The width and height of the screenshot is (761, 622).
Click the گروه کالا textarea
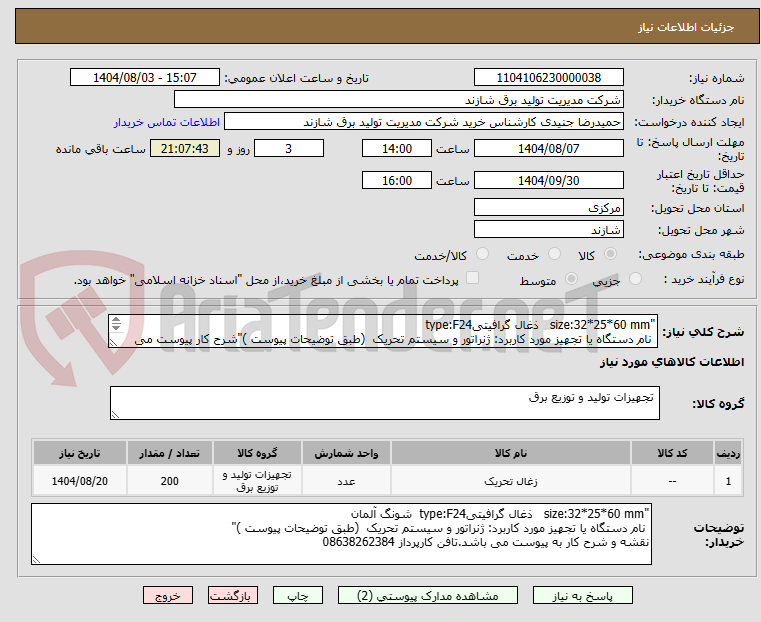tap(385, 403)
